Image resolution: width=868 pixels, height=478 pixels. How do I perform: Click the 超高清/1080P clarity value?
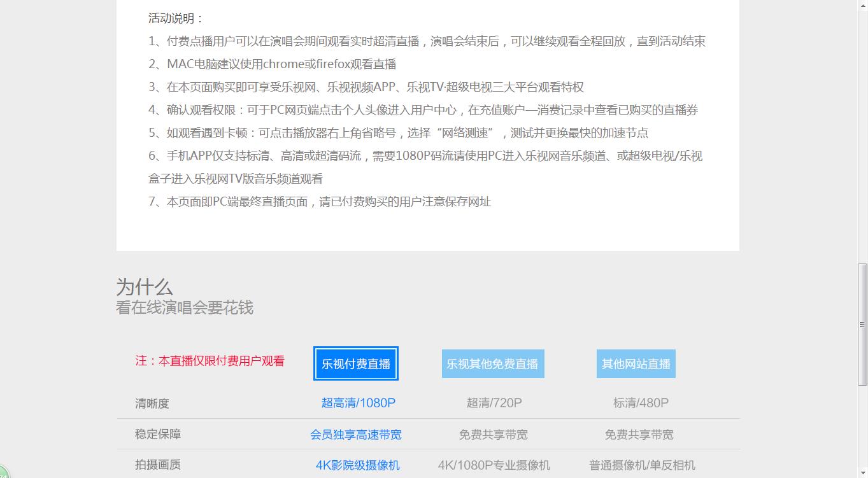tap(359, 403)
